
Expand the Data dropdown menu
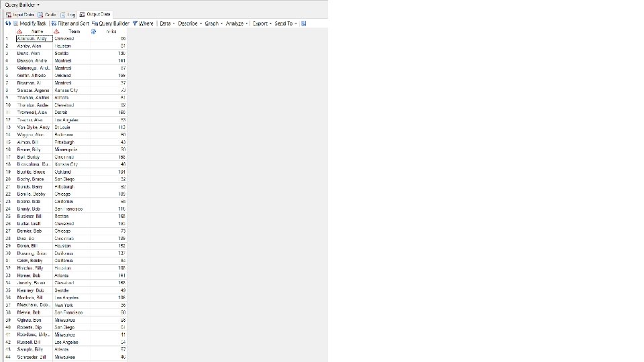(167, 23)
